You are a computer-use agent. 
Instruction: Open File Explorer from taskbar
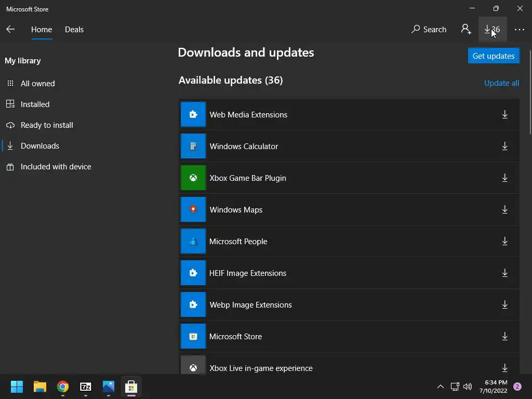click(39, 387)
